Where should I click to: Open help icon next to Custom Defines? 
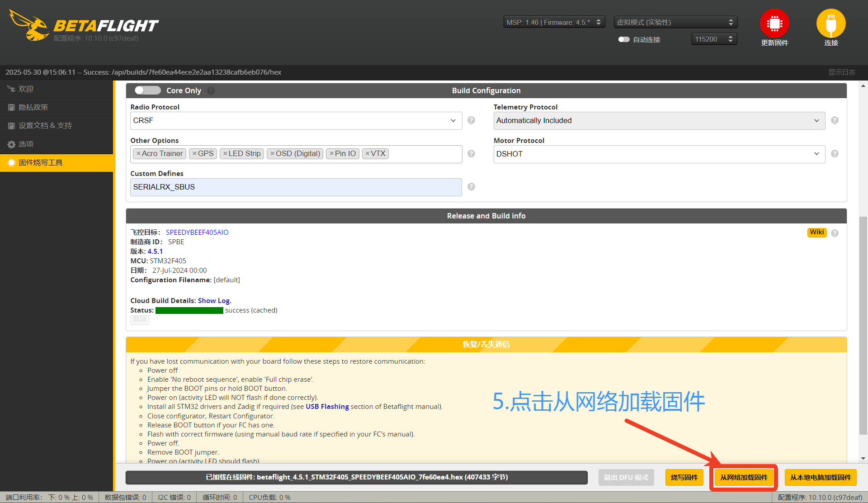[x=471, y=187]
